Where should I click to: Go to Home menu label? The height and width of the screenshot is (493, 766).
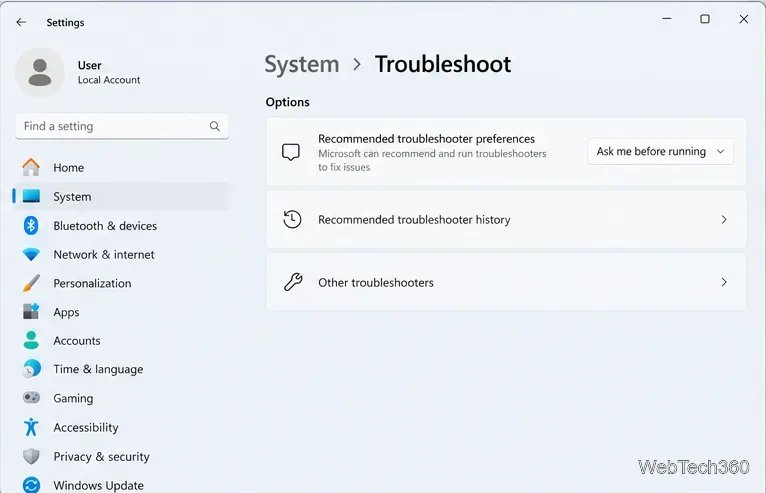coord(68,168)
